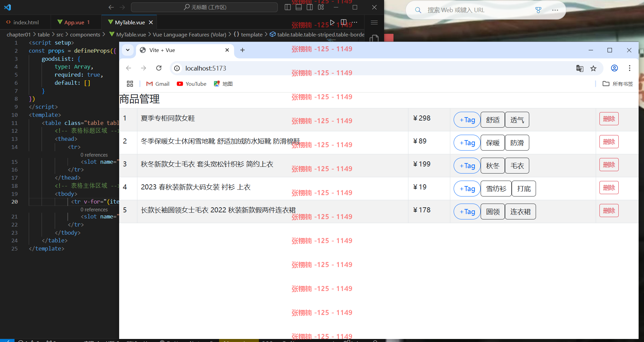Click the 舒适 tag
The height and width of the screenshot is (342, 644).
click(x=493, y=120)
